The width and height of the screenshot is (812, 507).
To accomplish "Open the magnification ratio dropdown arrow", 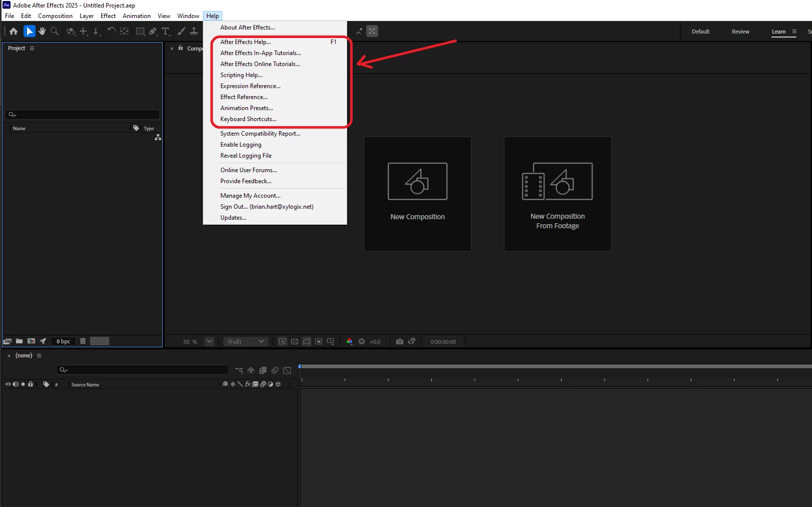I will point(209,341).
